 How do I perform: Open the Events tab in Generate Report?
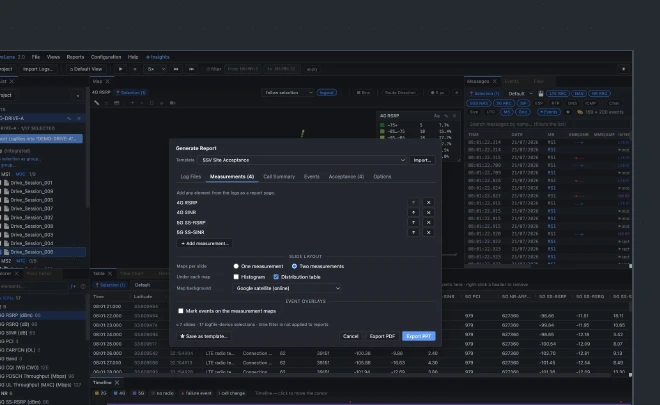click(312, 177)
